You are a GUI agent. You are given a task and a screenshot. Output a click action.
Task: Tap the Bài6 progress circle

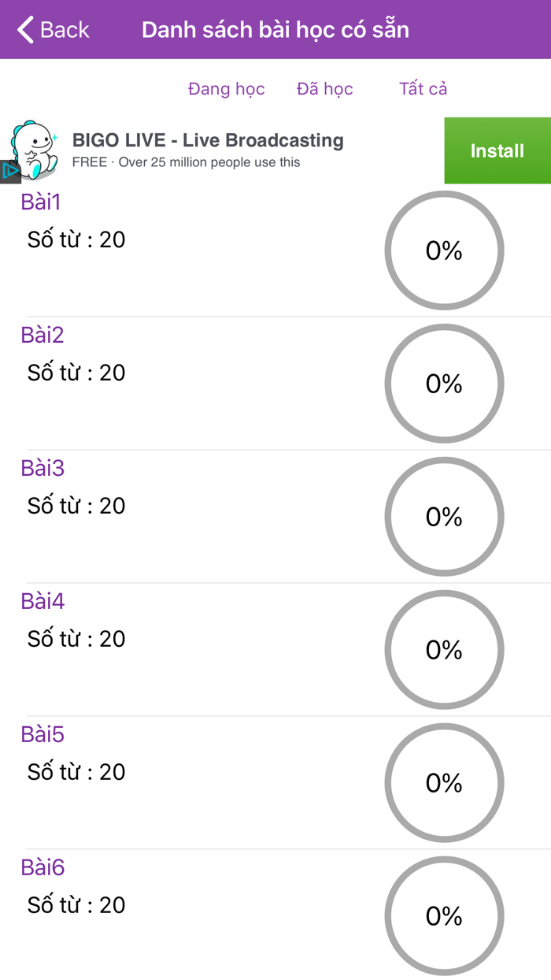coord(444,916)
